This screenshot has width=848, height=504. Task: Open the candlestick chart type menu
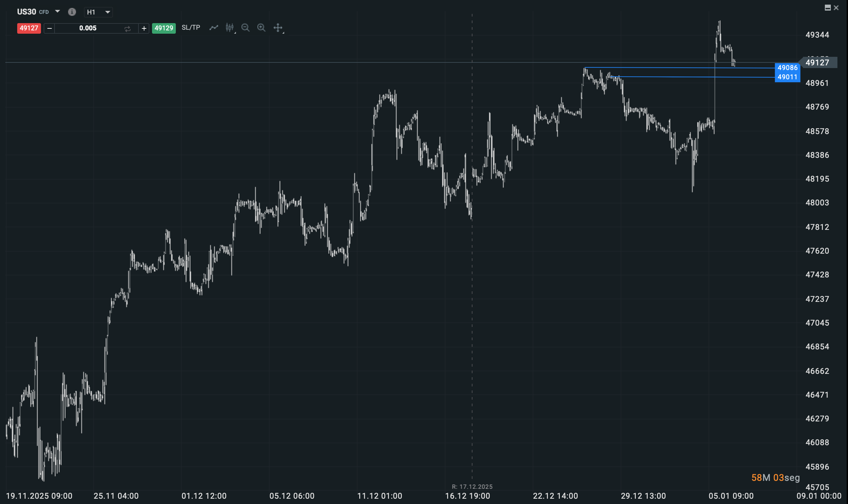tap(230, 28)
